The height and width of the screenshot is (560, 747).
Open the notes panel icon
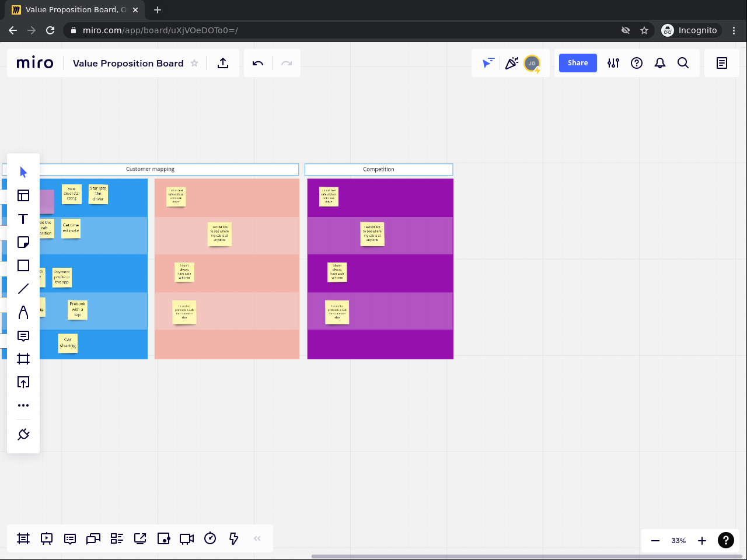722,63
